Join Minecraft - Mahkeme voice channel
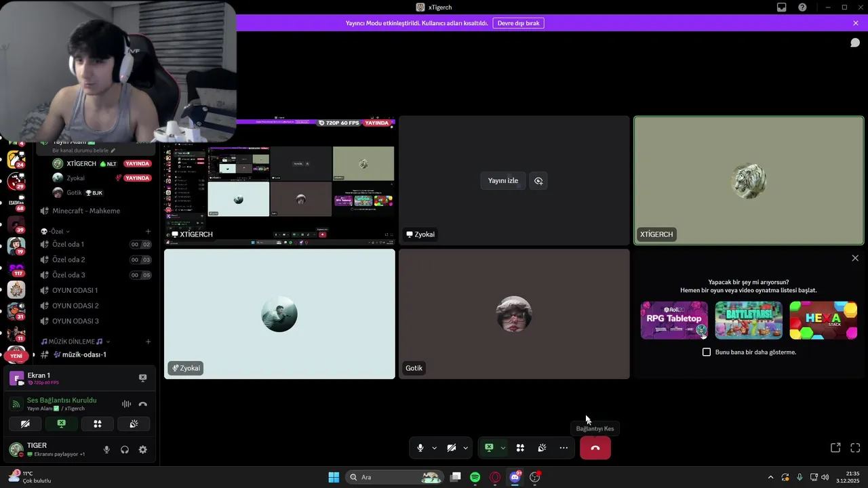The image size is (868, 488). click(x=86, y=211)
